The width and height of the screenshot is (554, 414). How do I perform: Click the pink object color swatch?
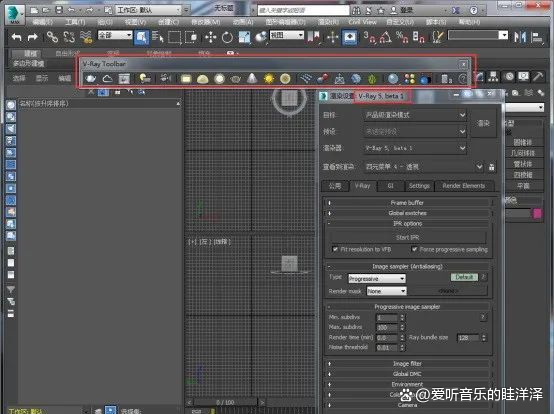point(537,214)
